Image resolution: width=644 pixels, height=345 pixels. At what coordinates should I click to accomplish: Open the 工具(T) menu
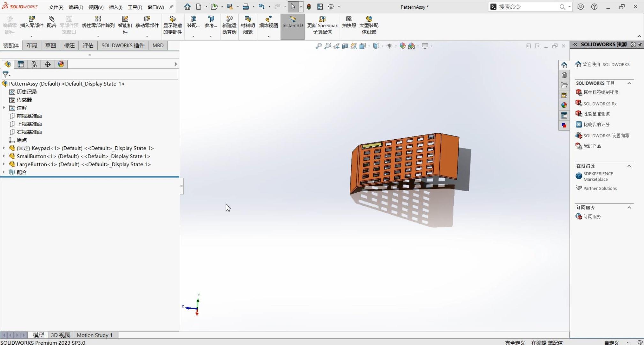[x=135, y=7]
